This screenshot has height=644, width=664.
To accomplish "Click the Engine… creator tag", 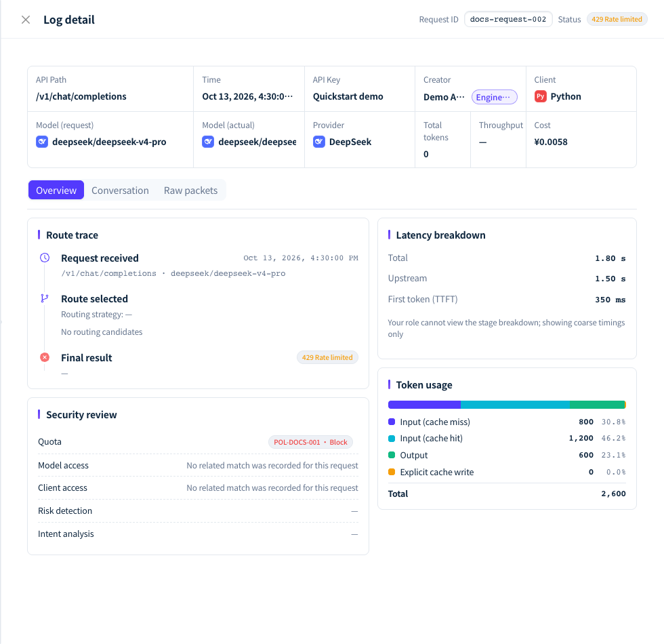I will [494, 97].
